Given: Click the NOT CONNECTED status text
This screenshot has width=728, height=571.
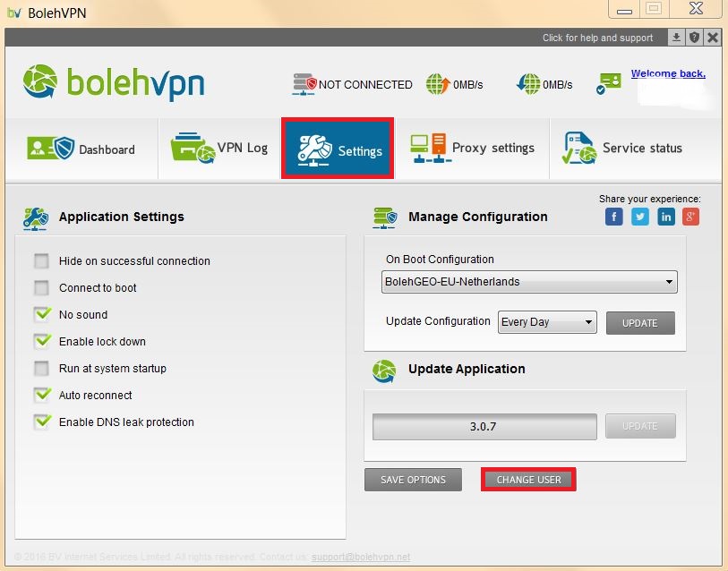Looking at the screenshot, I should [365, 84].
